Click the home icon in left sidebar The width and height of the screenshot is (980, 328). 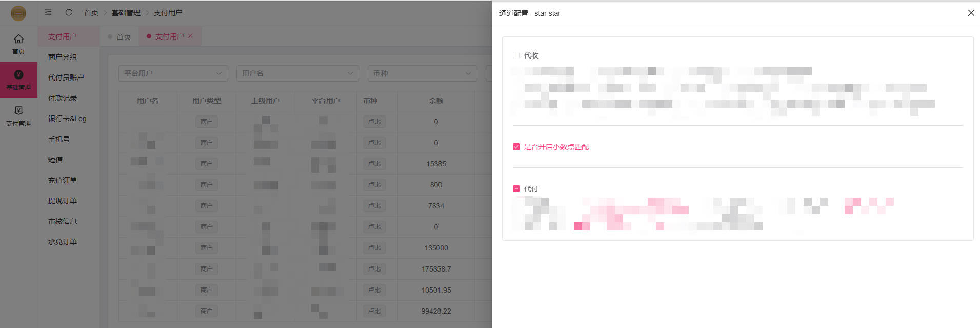[18, 40]
